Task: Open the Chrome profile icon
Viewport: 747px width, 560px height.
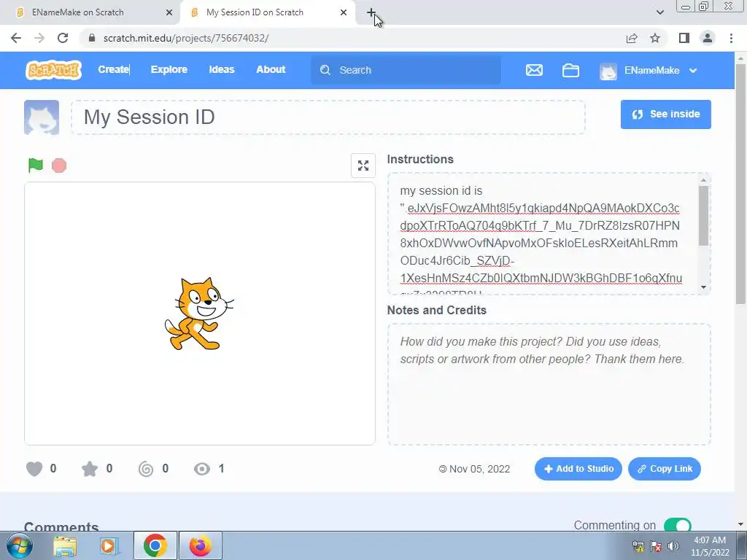Action: click(x=708, y=38)
